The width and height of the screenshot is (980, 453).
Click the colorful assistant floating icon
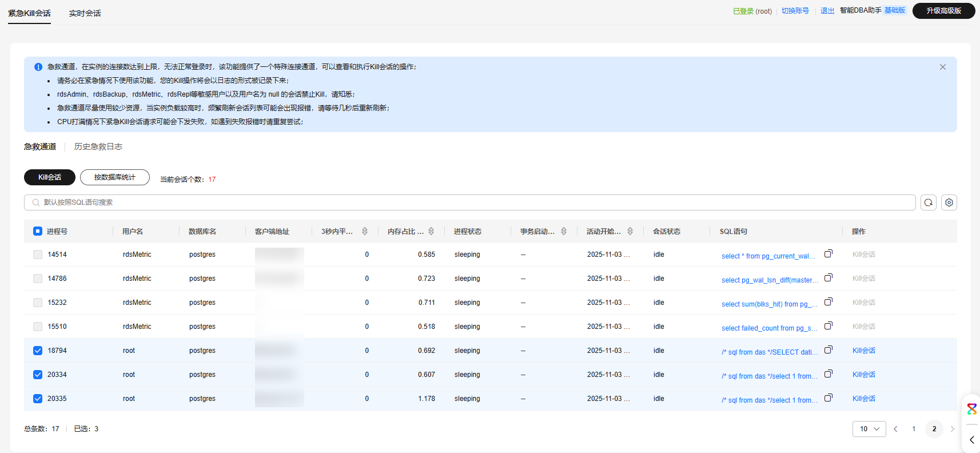971,409
